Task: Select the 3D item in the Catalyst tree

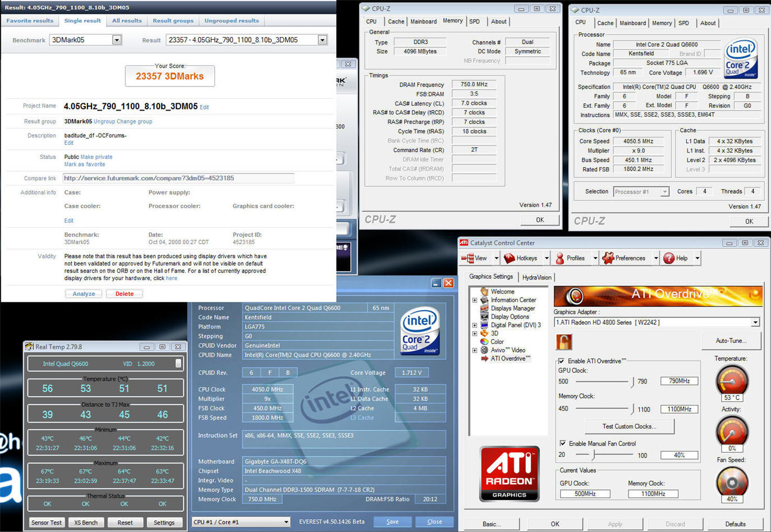Action: coord(494,333)
